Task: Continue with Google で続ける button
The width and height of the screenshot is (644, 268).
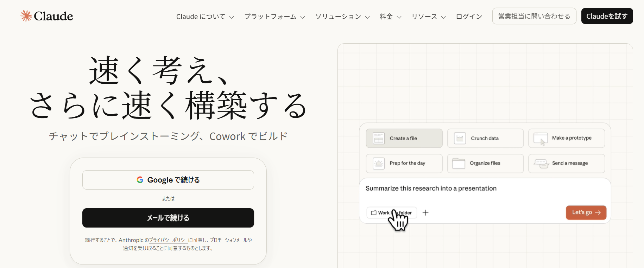Action: [x=168, y=180]
